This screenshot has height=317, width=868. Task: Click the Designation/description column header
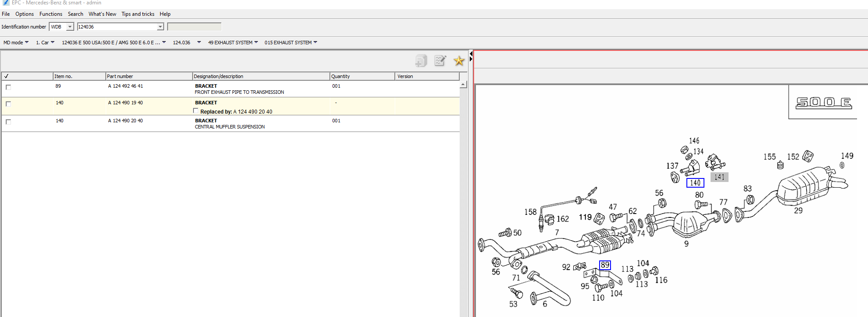click(x=261, y=76)
